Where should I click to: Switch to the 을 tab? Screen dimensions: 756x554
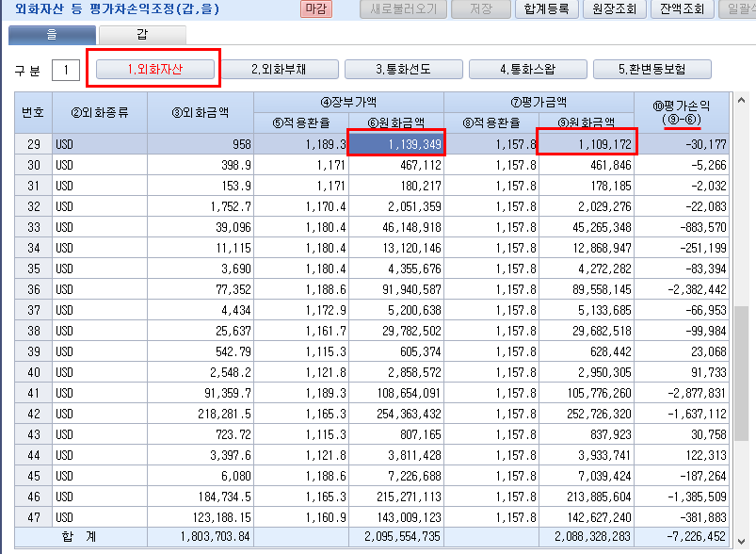point(52,35)
